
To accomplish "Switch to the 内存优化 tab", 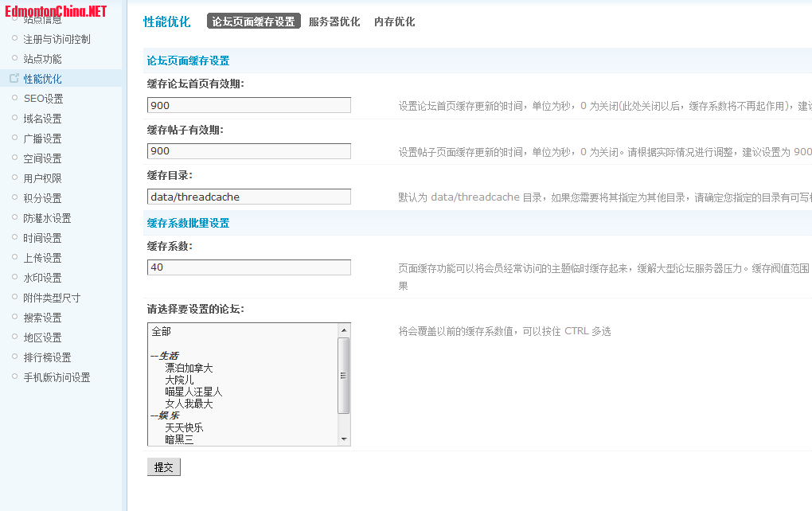I will pyautogui.click(x=394, y=22).
